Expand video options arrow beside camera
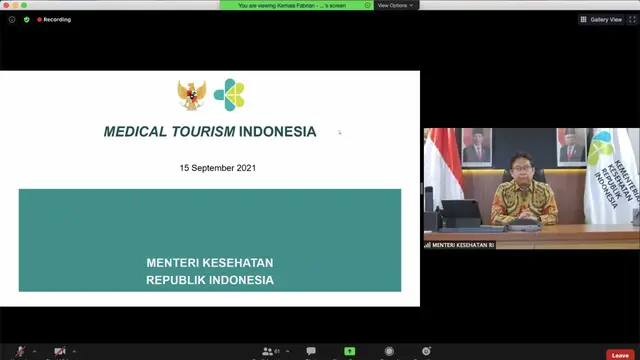This screenshot has width=640, height=360. [x=74, y=351]
